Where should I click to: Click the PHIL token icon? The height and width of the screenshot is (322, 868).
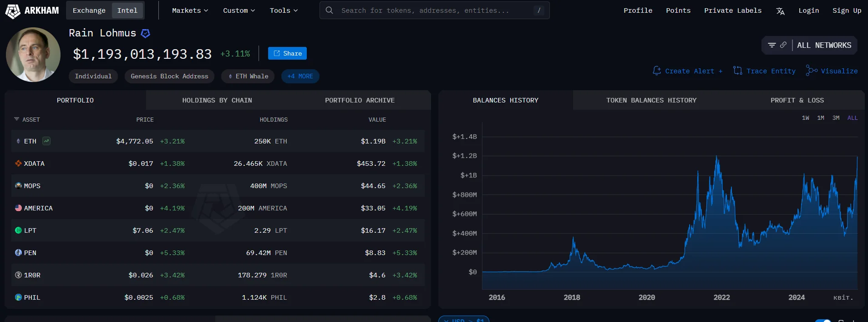[18, 297]
